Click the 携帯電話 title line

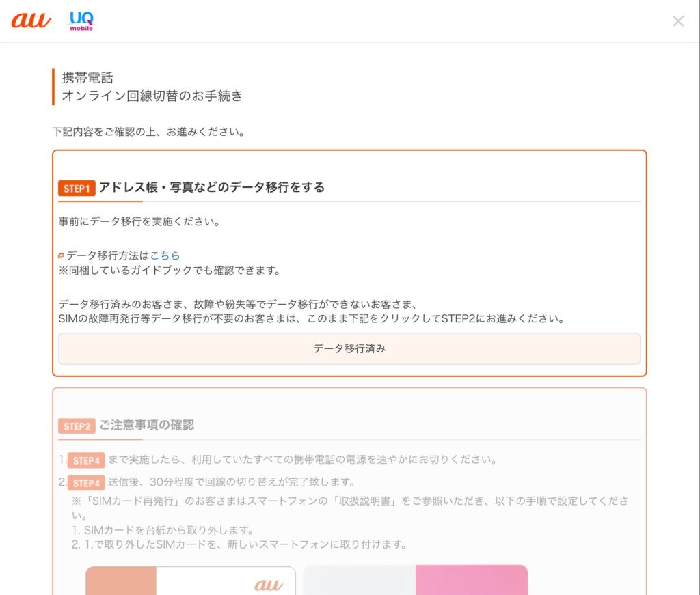(87, 78)
